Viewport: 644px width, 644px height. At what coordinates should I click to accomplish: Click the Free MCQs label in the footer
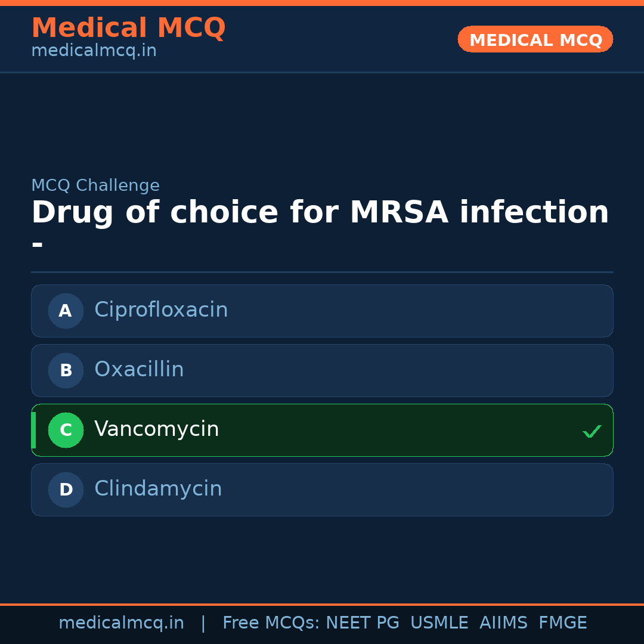(271, 623)
